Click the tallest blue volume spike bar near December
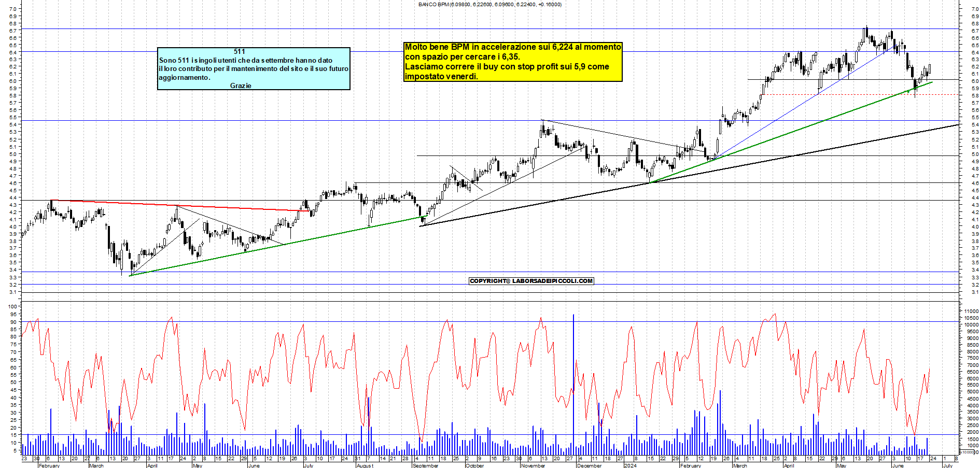The image size is (980, 468). coord(573,385)
